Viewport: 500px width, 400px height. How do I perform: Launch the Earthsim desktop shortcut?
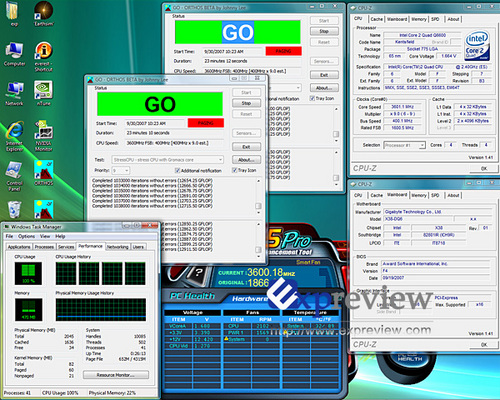tap(44, 13)
